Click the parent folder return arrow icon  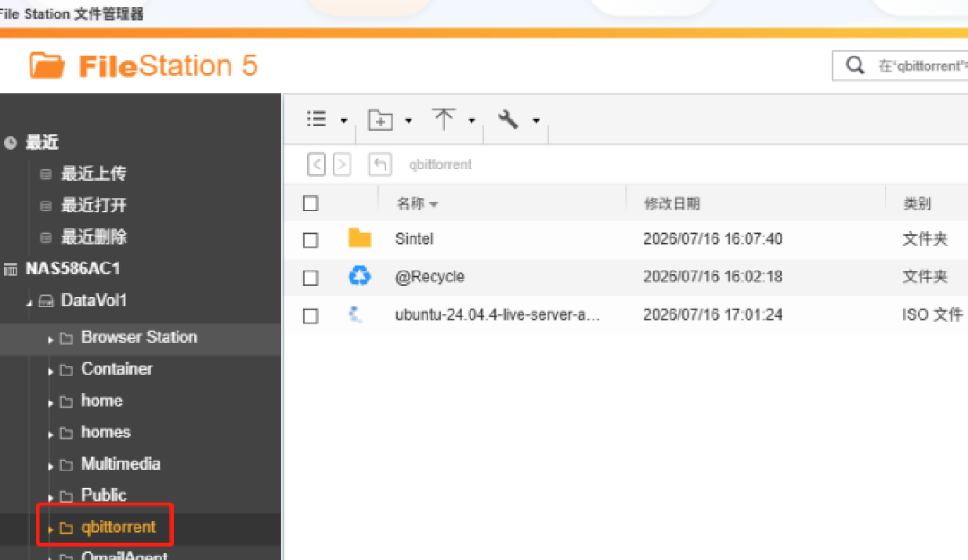380,165
